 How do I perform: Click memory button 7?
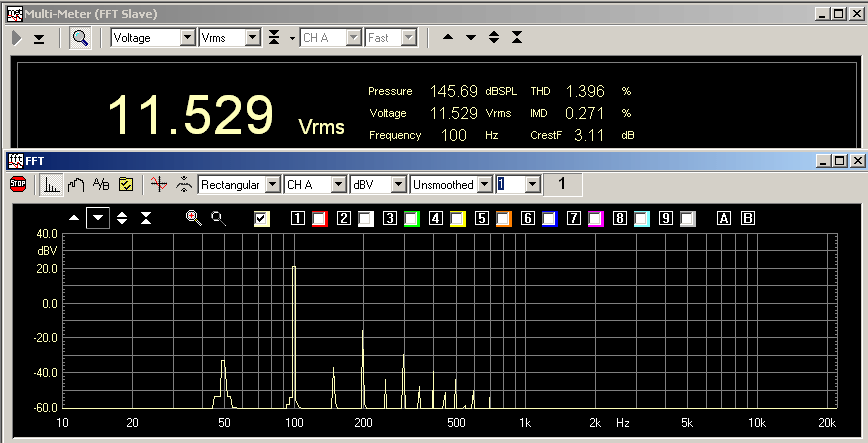tap(574, 218)
